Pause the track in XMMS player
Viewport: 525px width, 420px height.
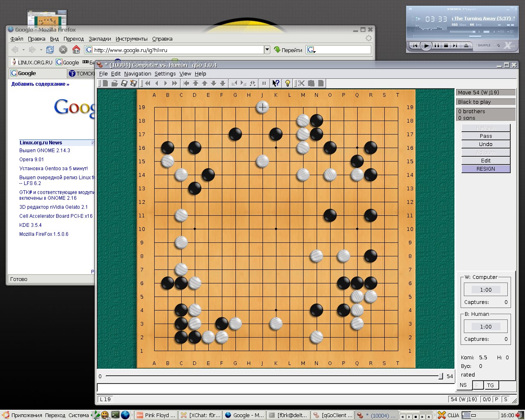click(437, 46)
